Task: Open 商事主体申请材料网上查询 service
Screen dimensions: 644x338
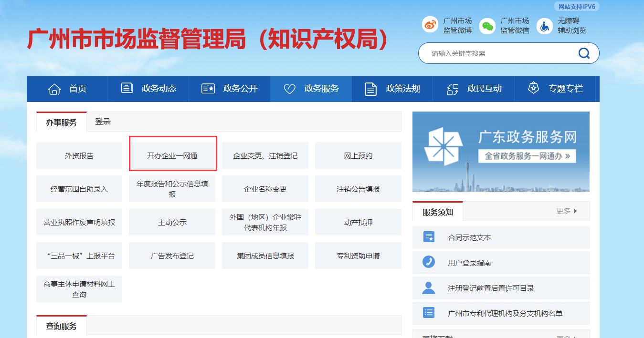Action: [79, 289]
